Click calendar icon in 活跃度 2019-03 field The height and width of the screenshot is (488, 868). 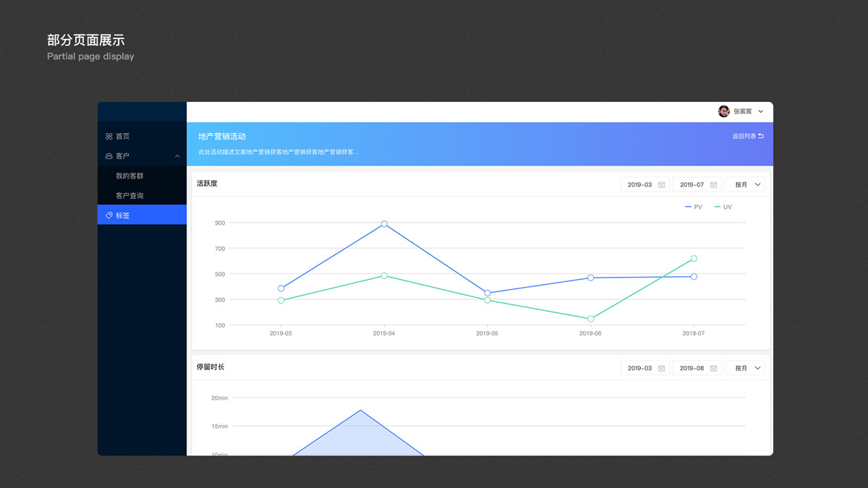(661, 185)
